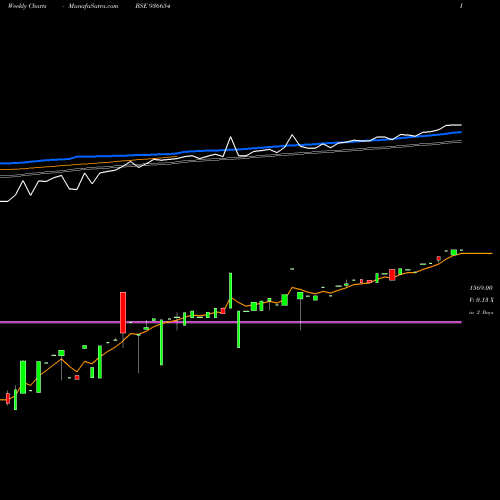500x500 pixels.
Task: Click the thick blue moving average line
Action: click(231, 150)
